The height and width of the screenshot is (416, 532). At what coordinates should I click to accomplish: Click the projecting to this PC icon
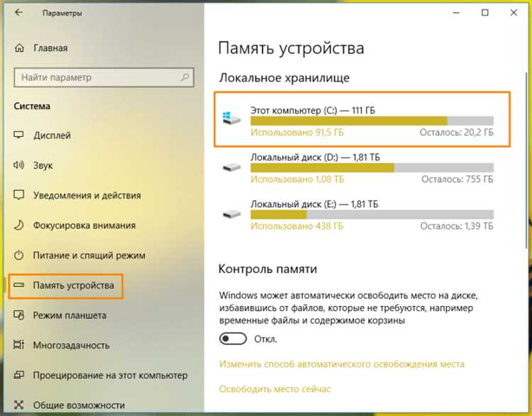[x=18, y=375]
